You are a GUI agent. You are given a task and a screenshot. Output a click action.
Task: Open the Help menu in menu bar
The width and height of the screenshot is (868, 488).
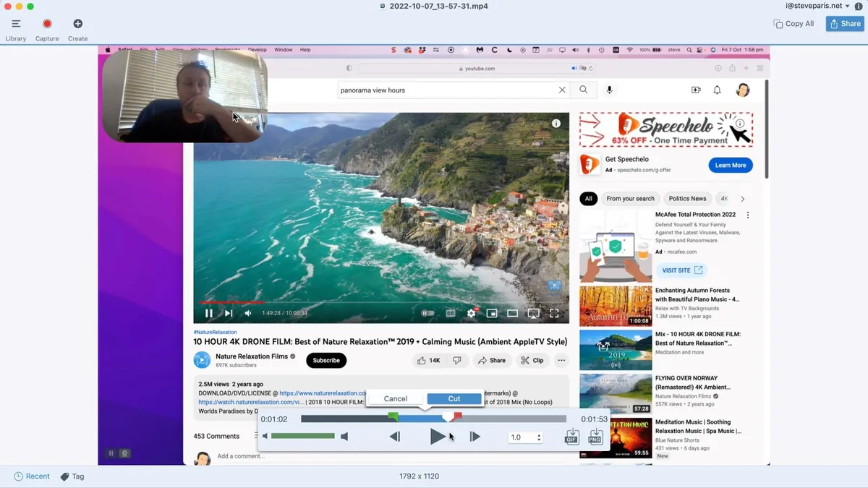point(305,50)
